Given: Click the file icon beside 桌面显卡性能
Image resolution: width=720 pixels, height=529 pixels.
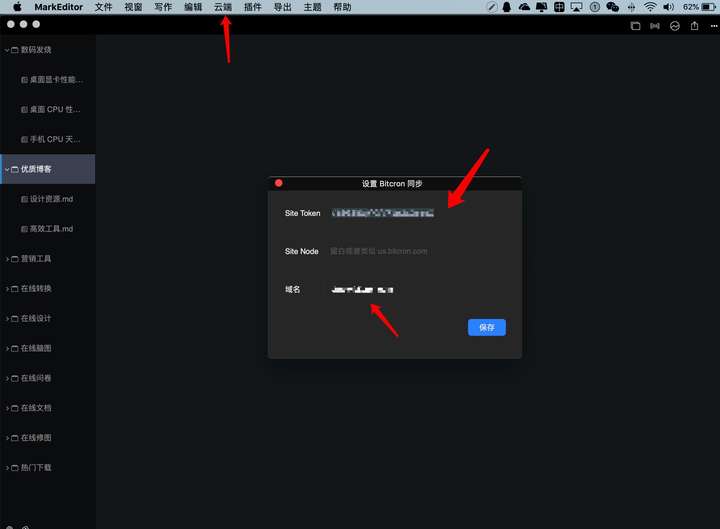Looking at the screenshot, I should tap(24, 80).
